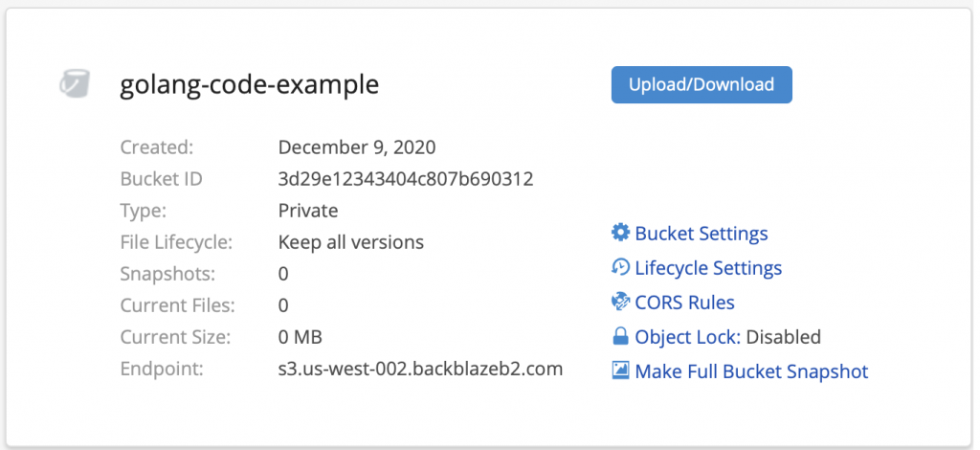Click the Disabled status next to Object Lock

click(x=783, y=337)
